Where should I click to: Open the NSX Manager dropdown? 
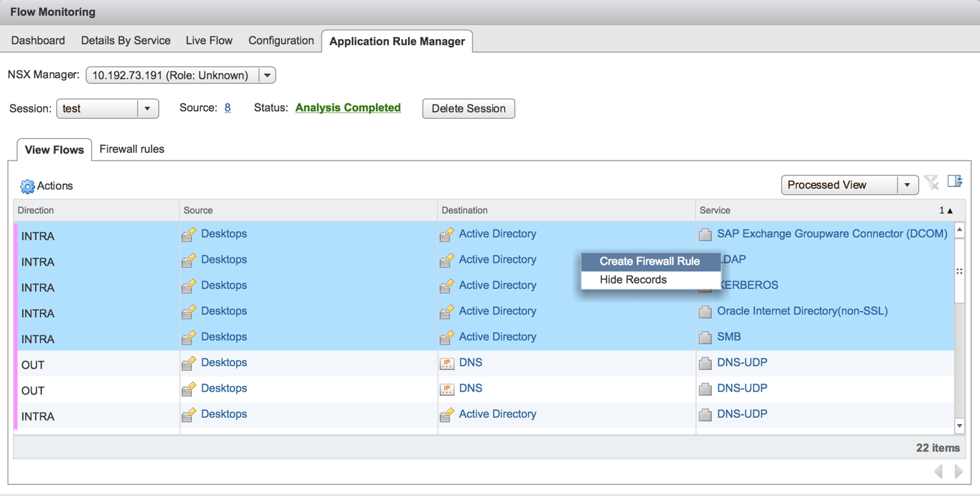[267, 75]
